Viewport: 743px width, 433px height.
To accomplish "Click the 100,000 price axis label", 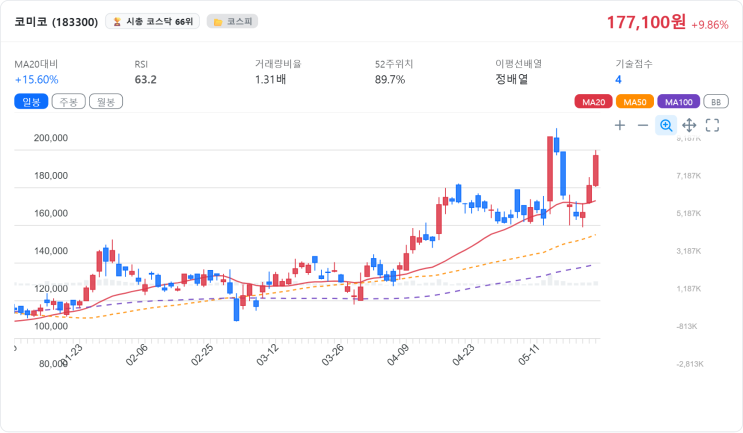I will coord(51,326).
